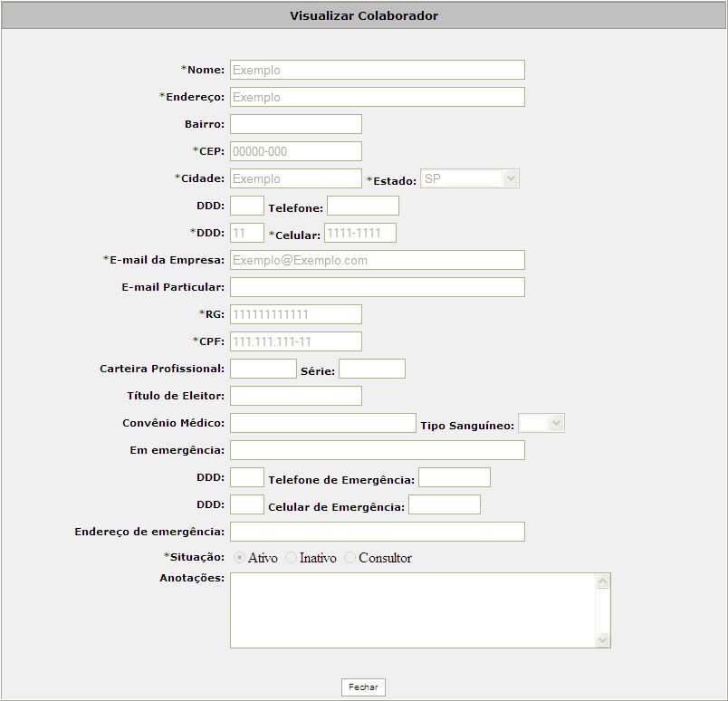
Task: Select the Cidade text field
Action: point(296,178)
